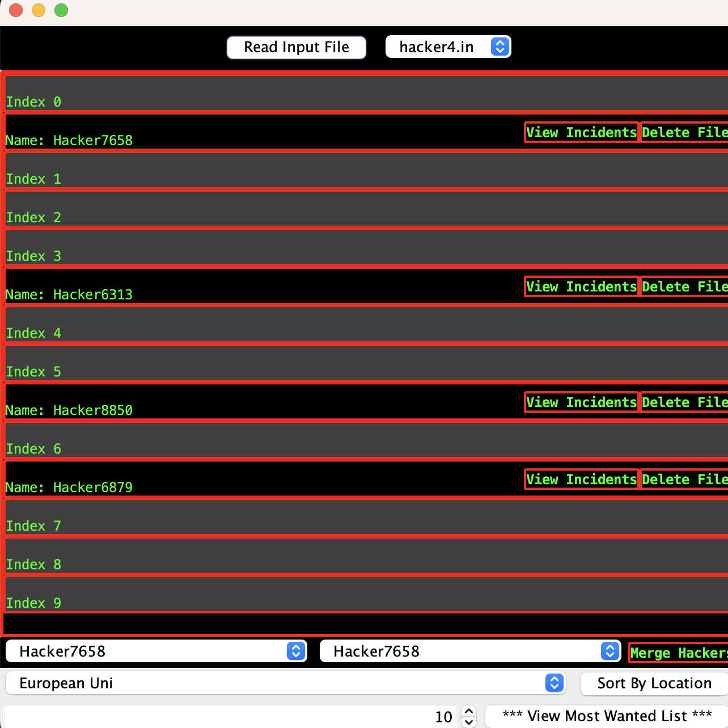Viewport: 728px width, 728px height.
Task: Delete File for Hacker6313
Action: [684, 286]
